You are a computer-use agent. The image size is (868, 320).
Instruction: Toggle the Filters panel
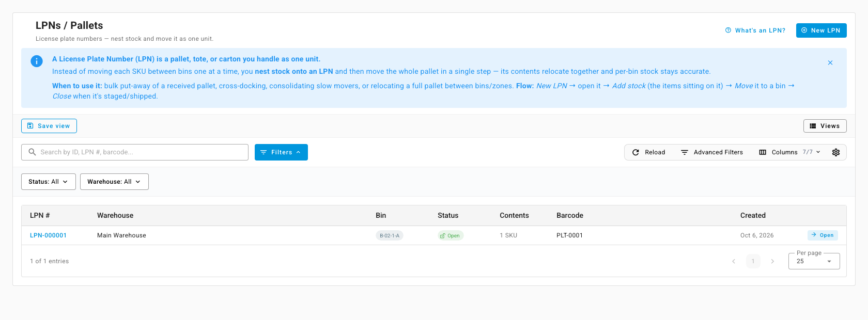pos(281,152)
